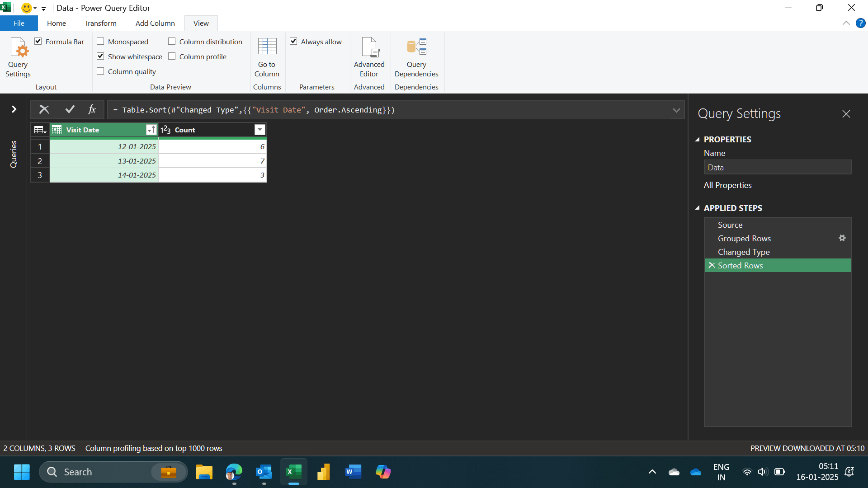Select the Source applied step
This screenshot has height=488, width=868.
778,225
